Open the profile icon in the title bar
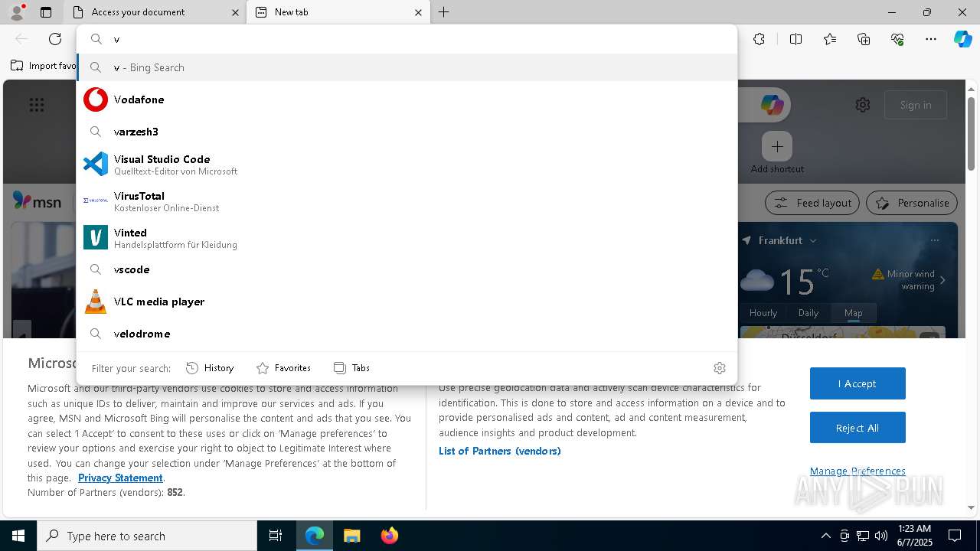 (x=17, y=12)
